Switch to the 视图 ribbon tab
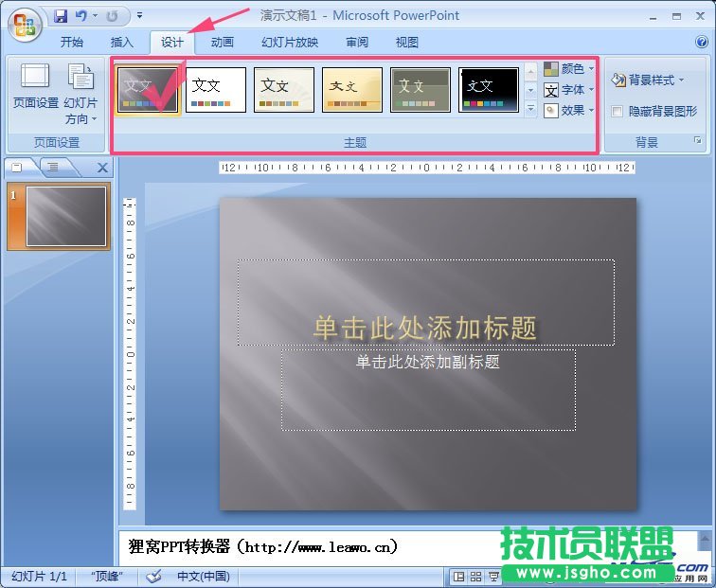 tap(407, 43)
